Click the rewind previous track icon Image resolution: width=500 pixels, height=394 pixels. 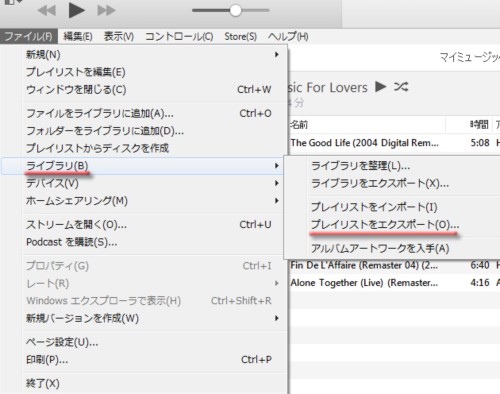47,11
